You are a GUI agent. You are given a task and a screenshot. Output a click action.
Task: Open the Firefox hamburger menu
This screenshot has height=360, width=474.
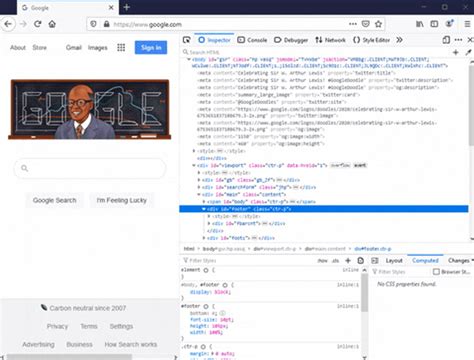click(467, 24)
